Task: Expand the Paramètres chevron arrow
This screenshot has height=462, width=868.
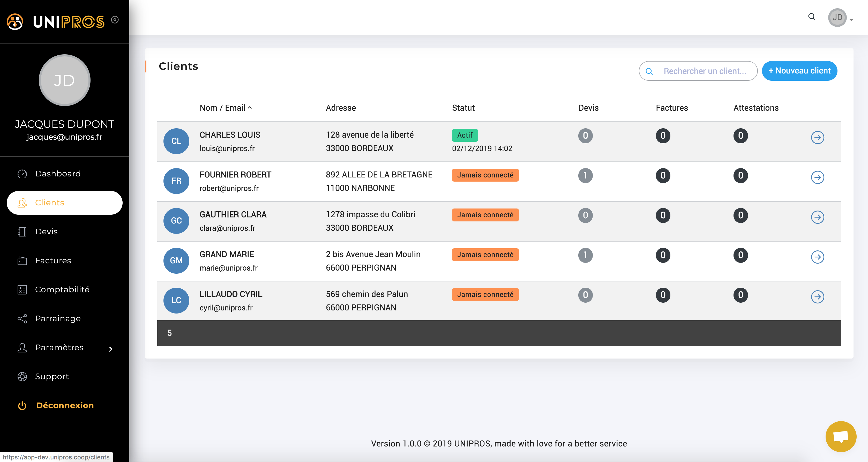Action: coord(110,349)
